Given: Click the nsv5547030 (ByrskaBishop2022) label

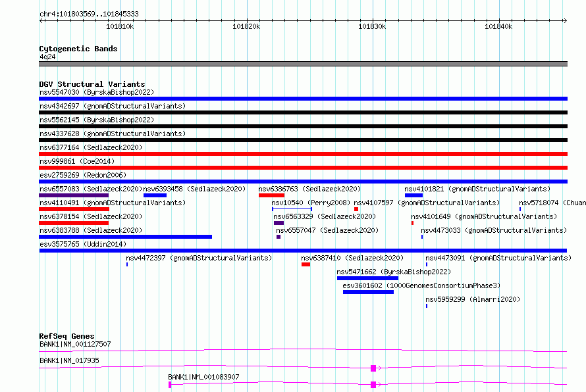Looking at the screenshot, I should coord(96,92).
